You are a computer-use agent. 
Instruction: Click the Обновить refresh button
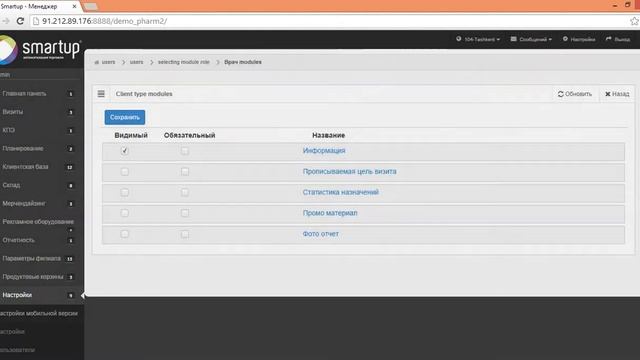(575, 94)
